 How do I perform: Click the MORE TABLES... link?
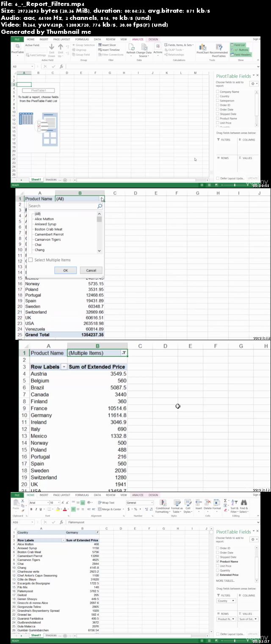tap(225, 581)
